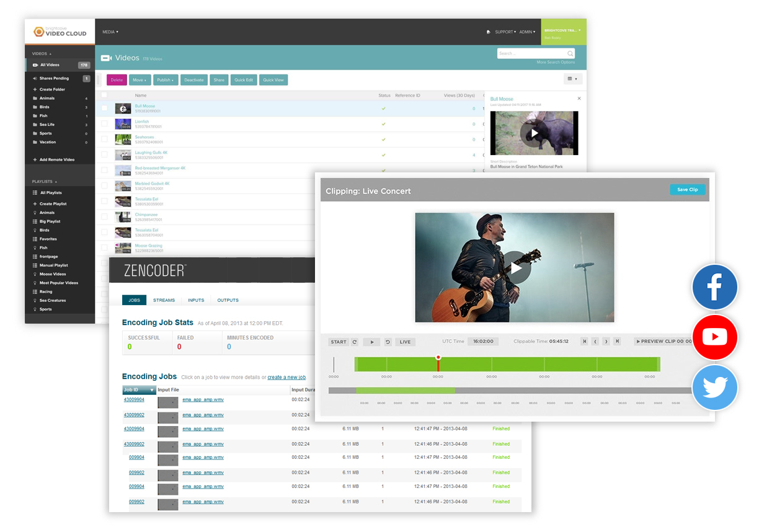
Task: Click the lower gray overview scrub bar
Action: (511, 391)
